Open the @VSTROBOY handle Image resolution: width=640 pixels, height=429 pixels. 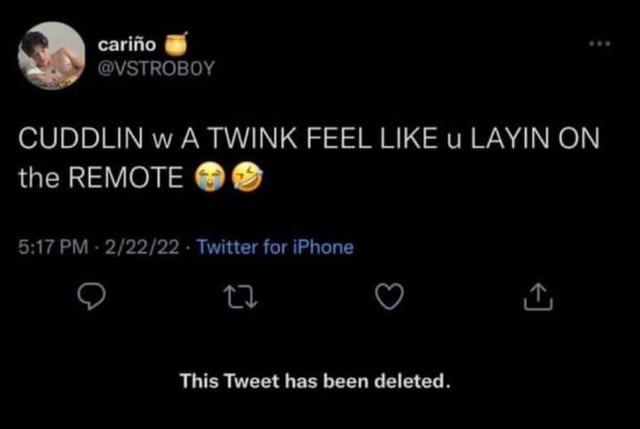tap(156, 68)
